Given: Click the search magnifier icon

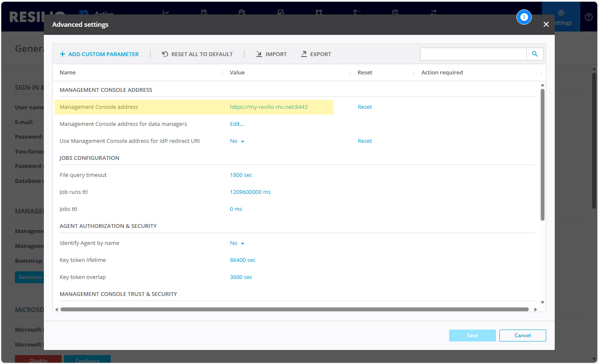Looking at the screenshot, I should coord(535,54).
